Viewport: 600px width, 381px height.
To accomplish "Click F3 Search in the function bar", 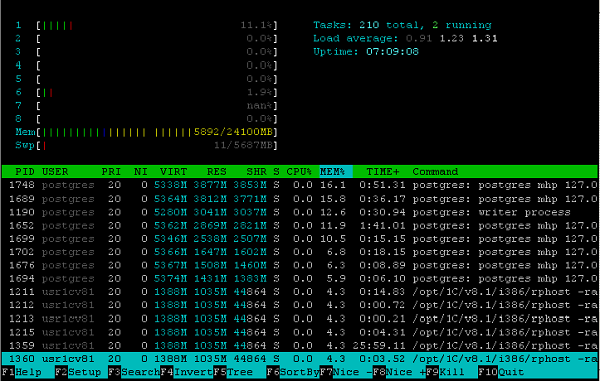I will coord(134,372).
